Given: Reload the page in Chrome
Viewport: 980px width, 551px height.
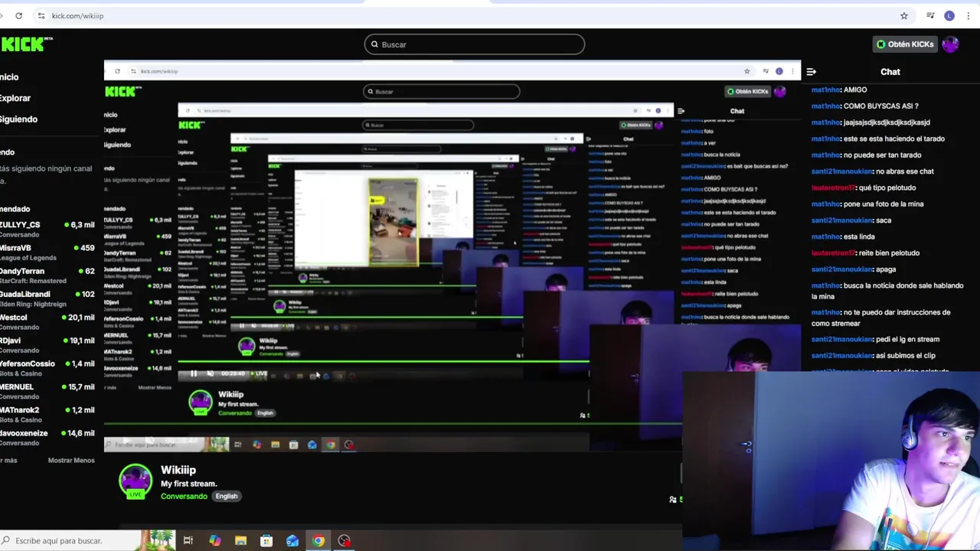Looking at the screenshot, I should tap(18, 15).
